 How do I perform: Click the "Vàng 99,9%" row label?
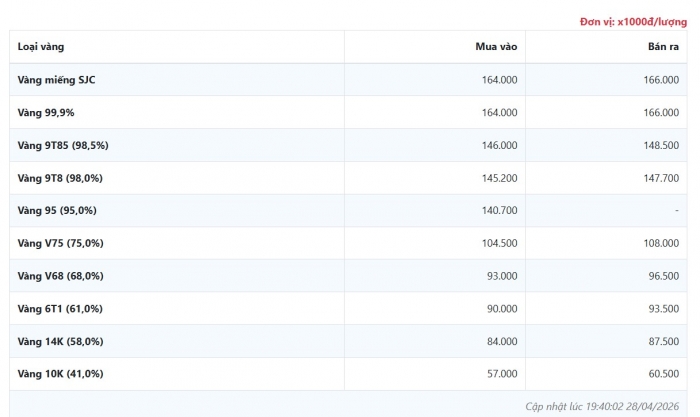point(46,113)
